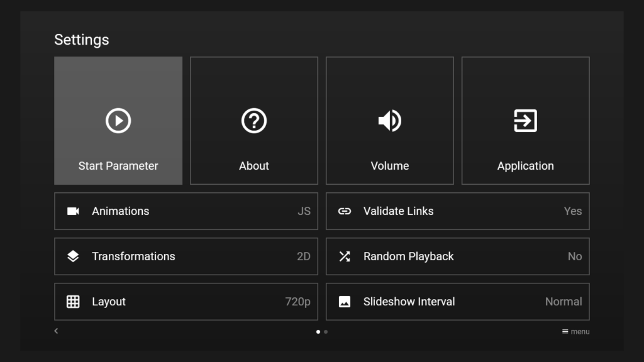Switch Animations JS value
Image resolution: width=644 pixels, height=362 pixels.
point(304,211)
